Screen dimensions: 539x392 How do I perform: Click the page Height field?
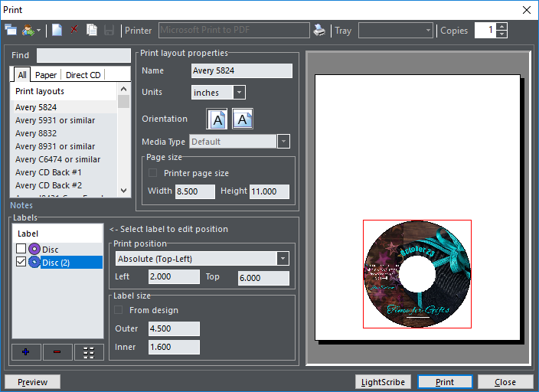click(269, 191)
